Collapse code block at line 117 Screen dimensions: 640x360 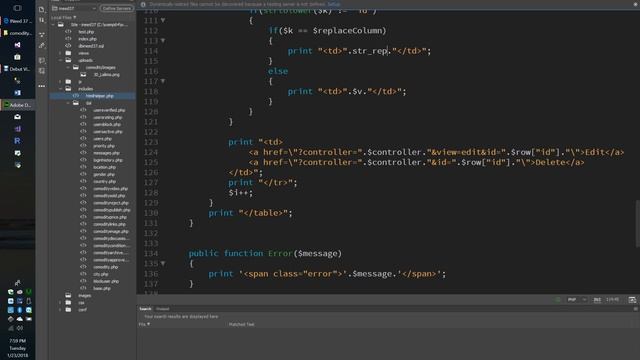[x=163, y=81]
